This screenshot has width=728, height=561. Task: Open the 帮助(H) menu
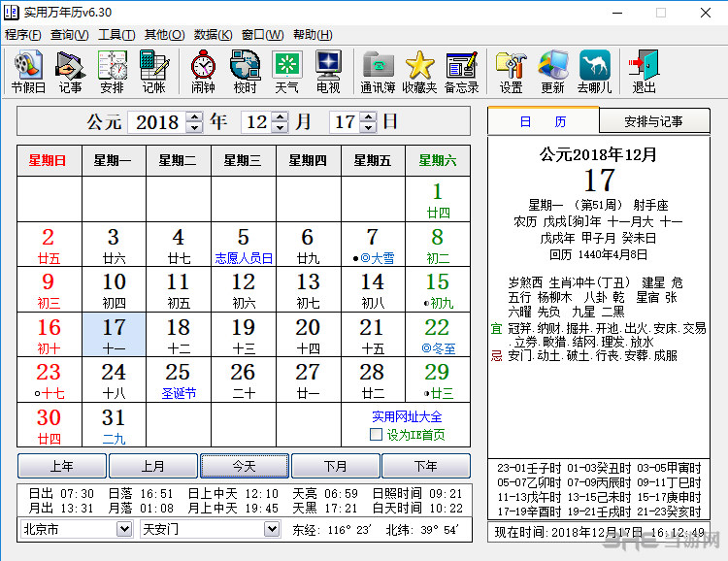(x=313, y=35)
